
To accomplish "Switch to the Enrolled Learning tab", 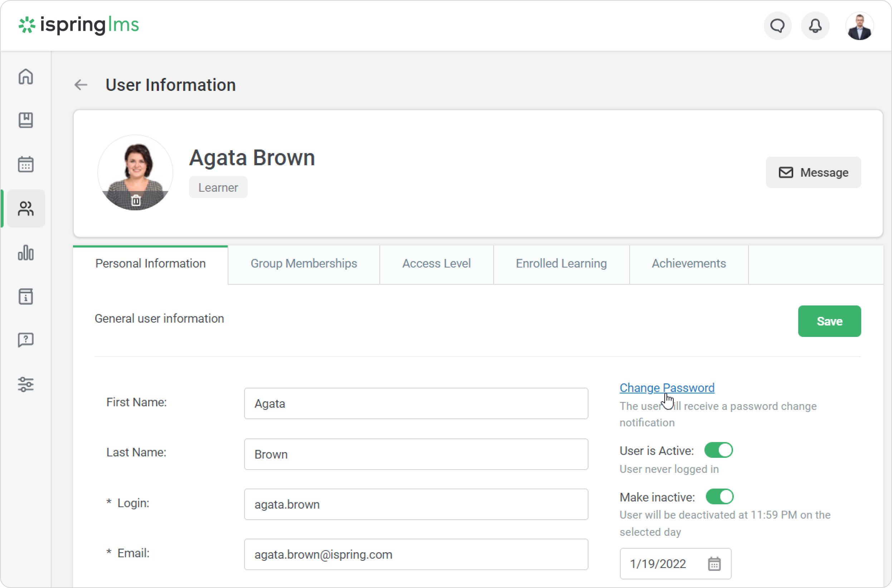I will tap(561, 264).
